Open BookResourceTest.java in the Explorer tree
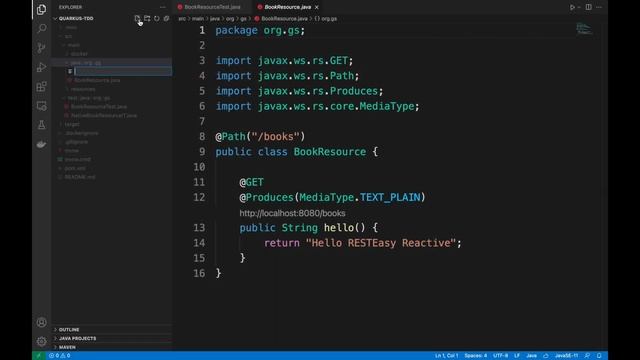The image size is (640, 360). coord(99,107)
